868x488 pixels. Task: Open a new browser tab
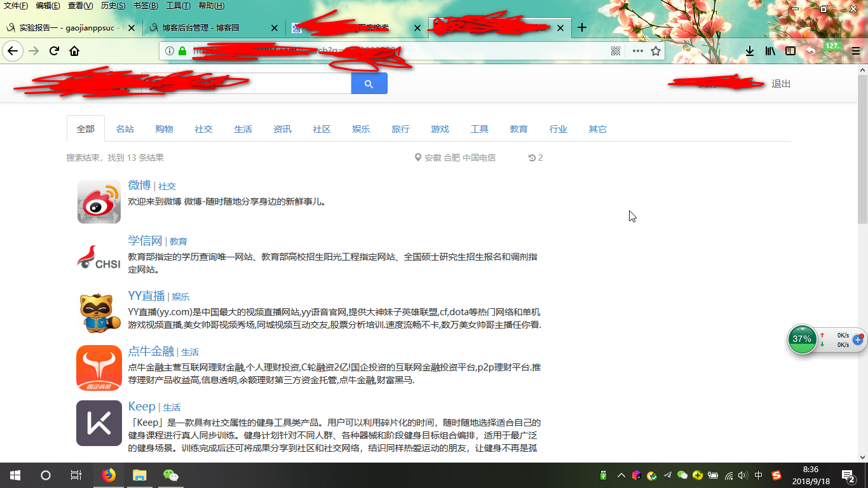(x=581, y=27)
